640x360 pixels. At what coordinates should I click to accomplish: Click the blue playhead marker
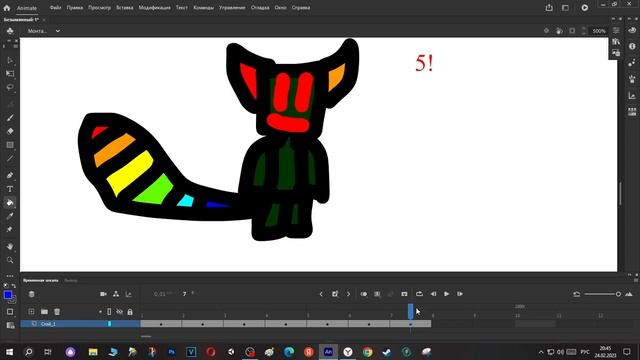(x=411, y=311)
